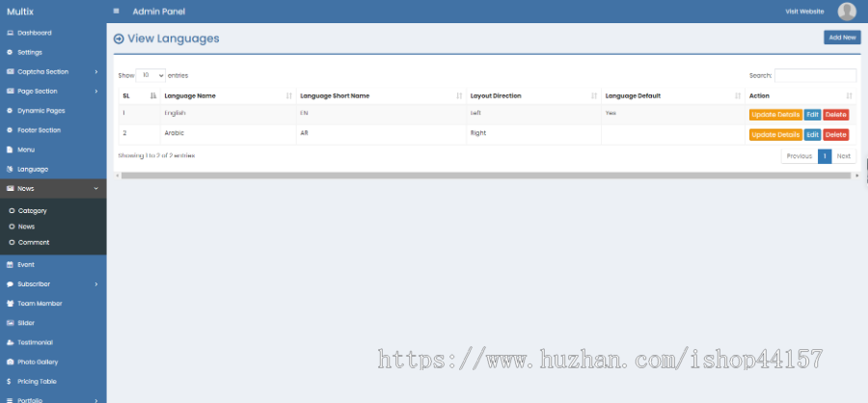Image resolution: width=868 pixels, height=403 pixels.
Task: Open the News submenu item under News
Action: [26, 227]
